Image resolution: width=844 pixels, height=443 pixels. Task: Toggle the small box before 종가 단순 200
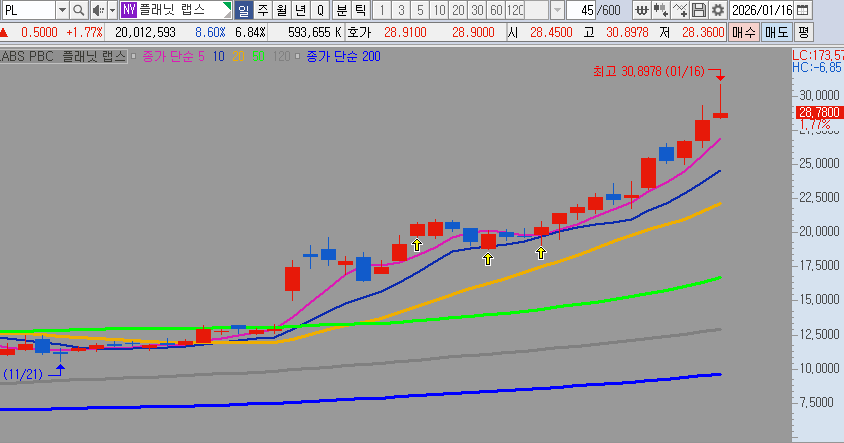[x=297, y=56]
